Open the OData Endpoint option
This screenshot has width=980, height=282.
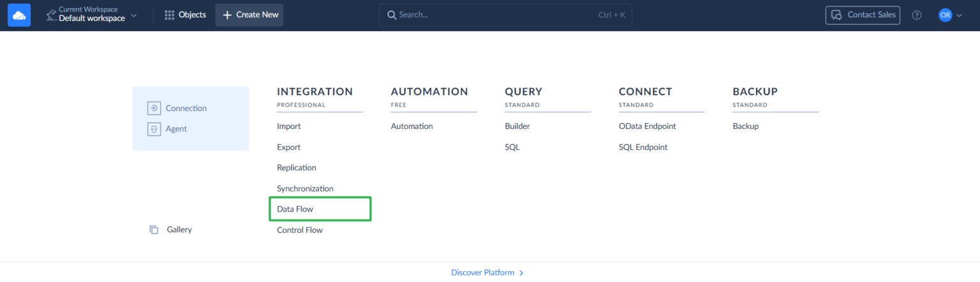[x=647, y=126]
